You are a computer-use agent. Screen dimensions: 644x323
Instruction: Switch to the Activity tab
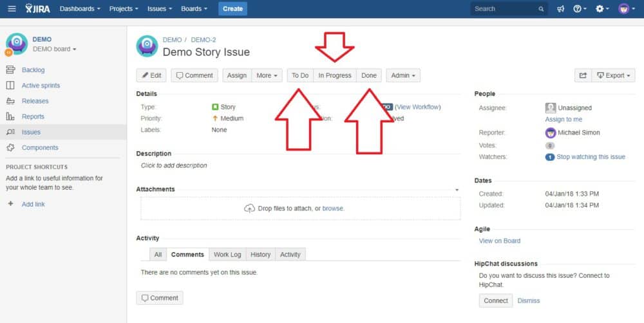tap(290, 254)
